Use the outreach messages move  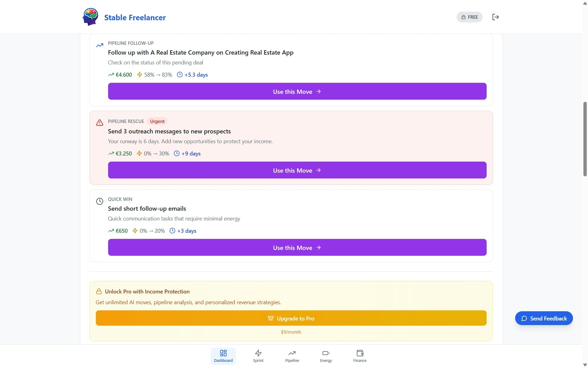click(297, 170)
